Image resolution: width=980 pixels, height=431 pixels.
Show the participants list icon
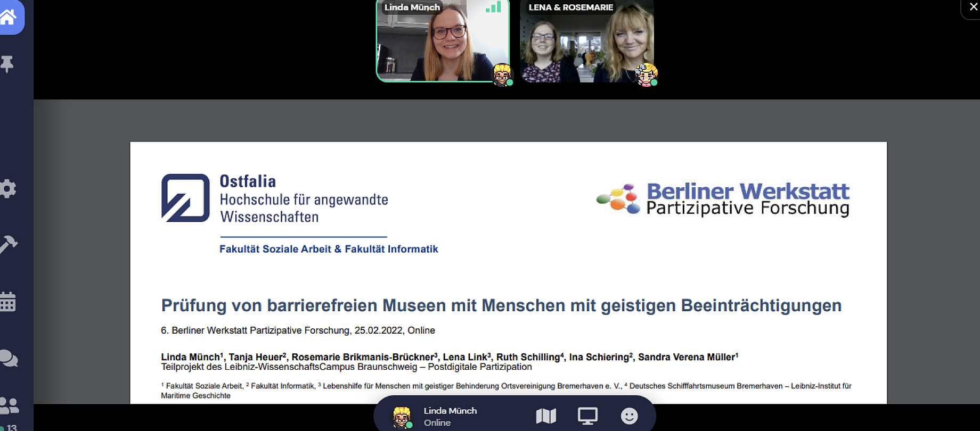pyautogui.click(x=9, y=407)
